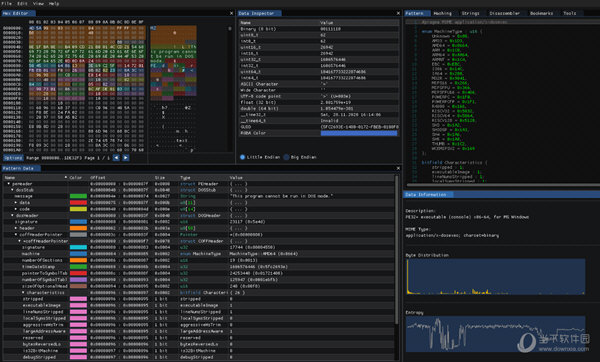Screen dimensions: 600x362
Task: Click green color swatch of message row
Action: pyautogui.click(x=78, y=196)
